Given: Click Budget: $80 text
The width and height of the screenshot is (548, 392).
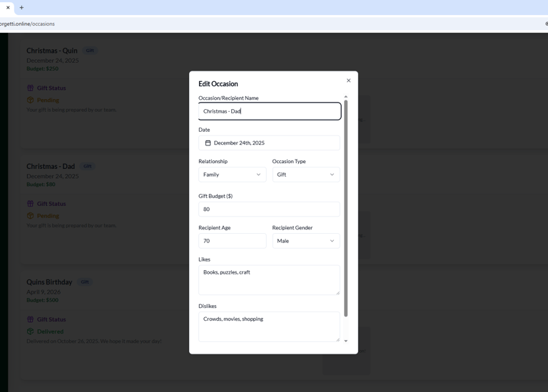Looking at the screenshot, I should coord(41,185).
